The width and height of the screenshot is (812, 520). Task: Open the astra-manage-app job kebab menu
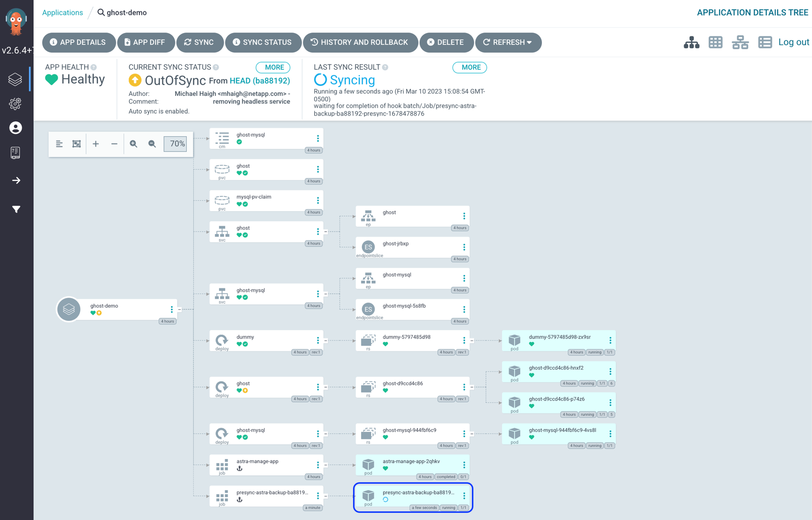pos(318,465)
